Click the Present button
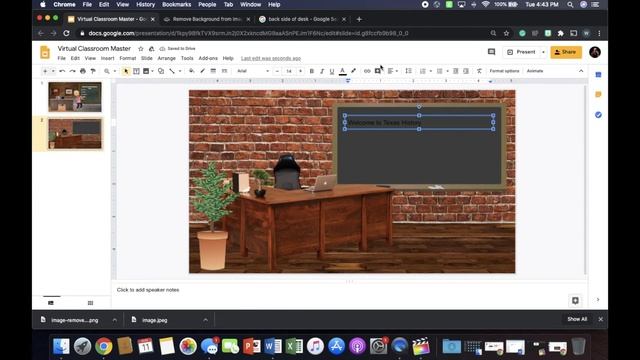 click(522, 52)
